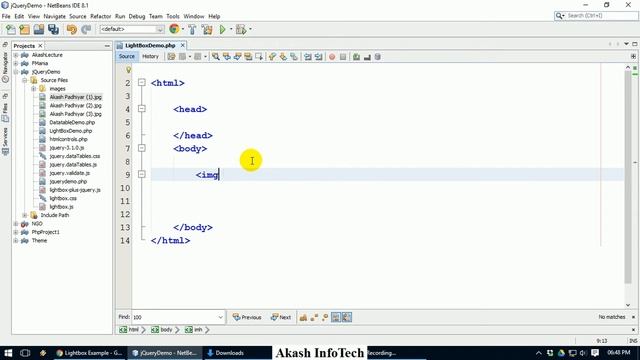640x360 pixels.
Task: Click red Start Macro Recording icon
Action: point(332,57)
